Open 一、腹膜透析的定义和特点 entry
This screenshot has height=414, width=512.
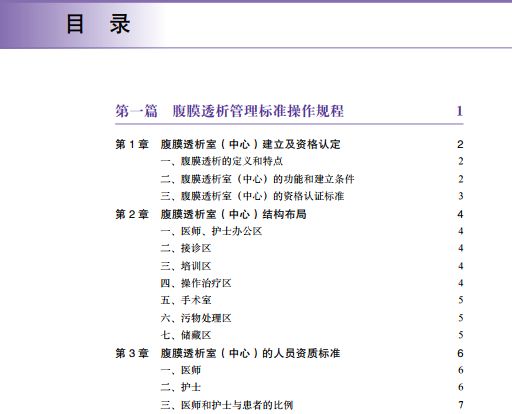click(222, 161)
